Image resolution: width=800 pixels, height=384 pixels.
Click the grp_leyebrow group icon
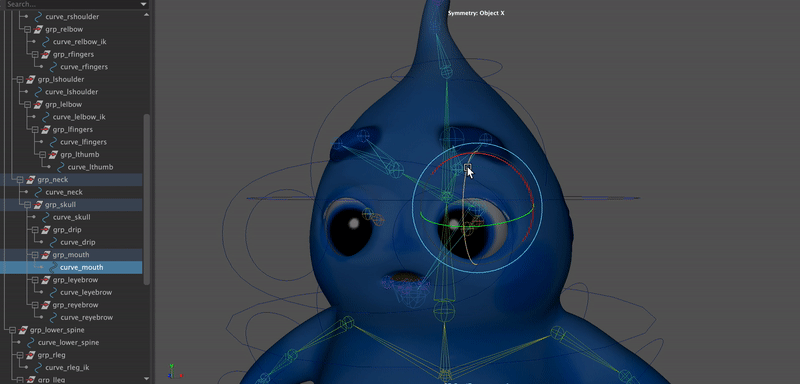click(45, 280)
